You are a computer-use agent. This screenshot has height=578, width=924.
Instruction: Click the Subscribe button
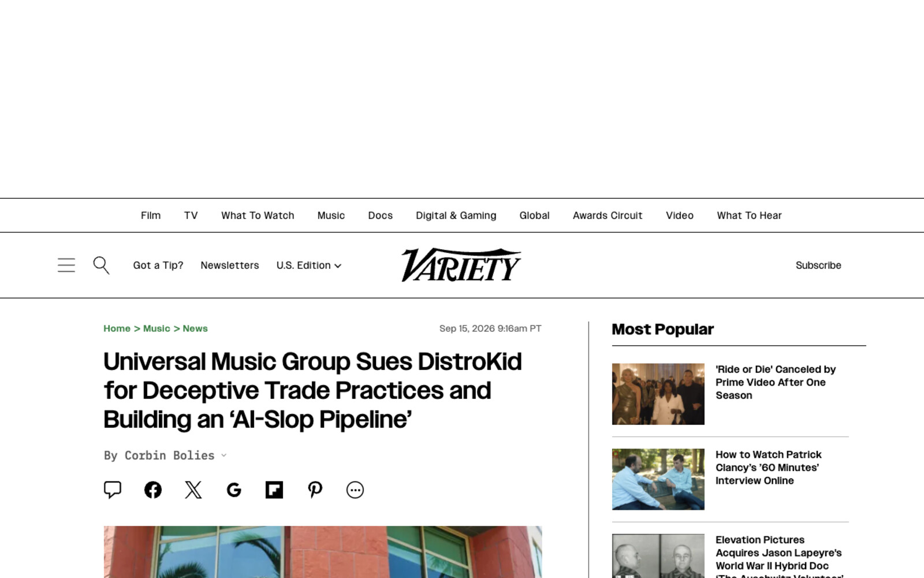tap(818, 265)
